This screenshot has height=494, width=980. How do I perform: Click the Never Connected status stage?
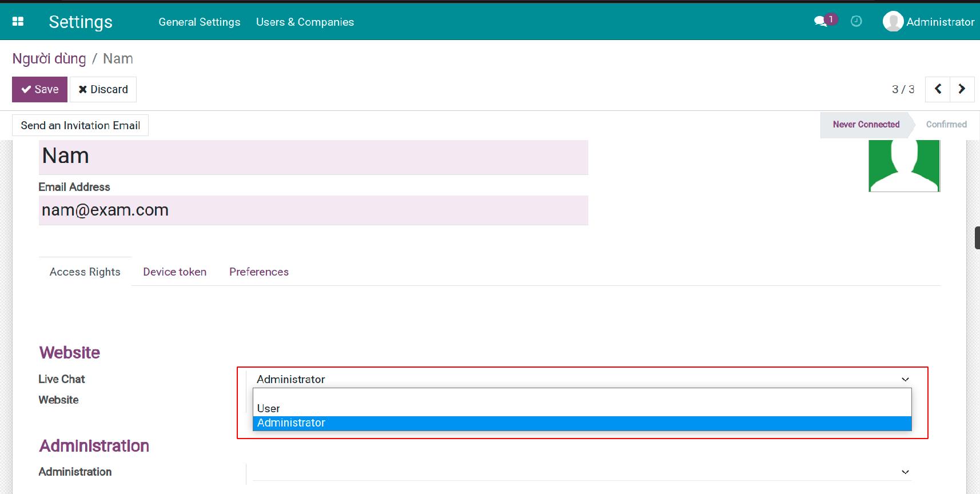pos(866,125)
